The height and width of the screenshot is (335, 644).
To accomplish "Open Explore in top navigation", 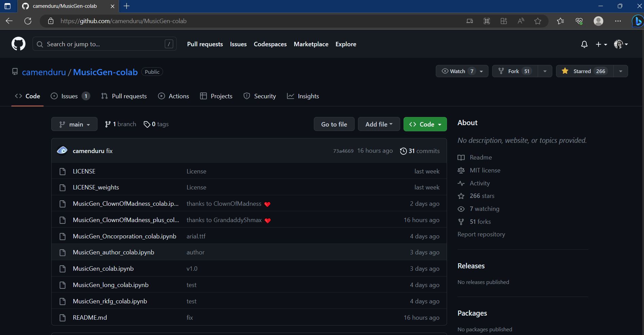I will (346, 44).
